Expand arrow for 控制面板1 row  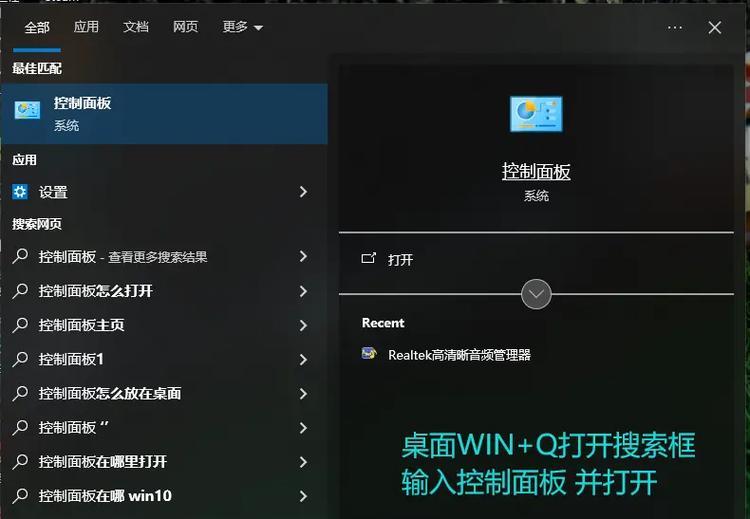pyautogui.click(x=303, y=359)
